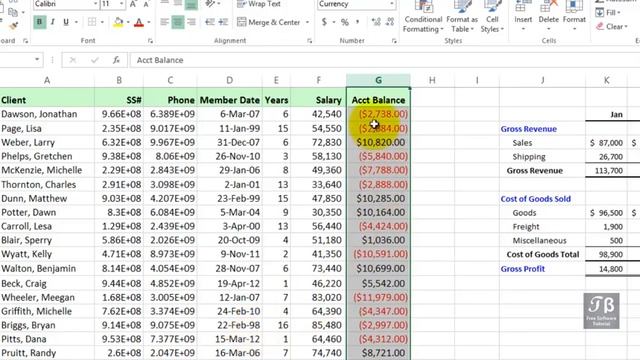Click Wyatt, Kelly balance ($10,591.00)
The width and height of the screenshot is (640, 360).
[378, 254]
